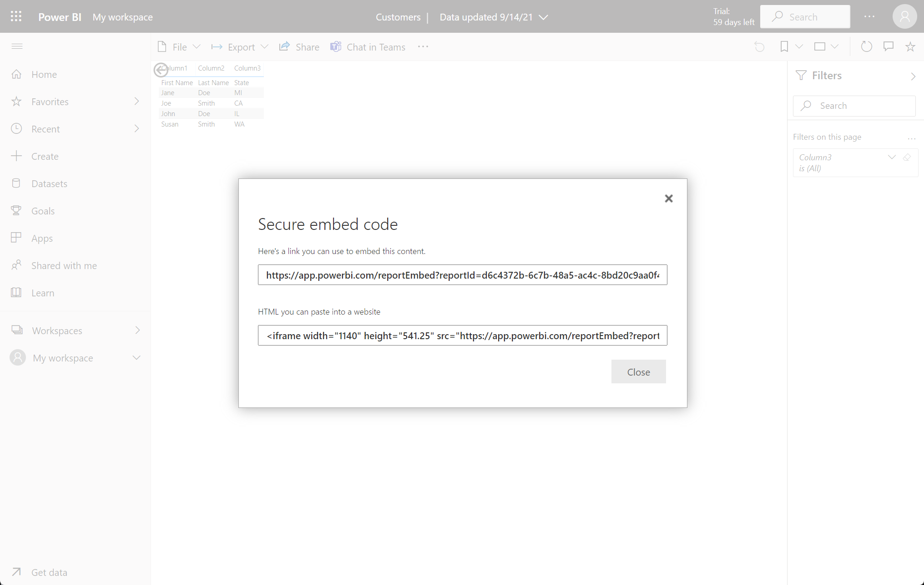Image resolution: width=924 pixels, height=585 pixels.
Task: Open the bookmarks dropdown arrow
Action: click(x=799, y=47)
